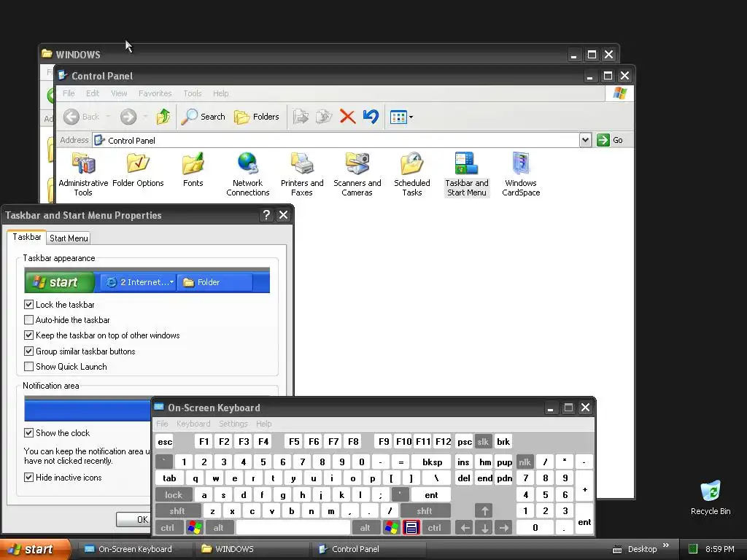This screenshot has width=747, height=560.
Task: Open Windows CardSpace icon
Action: click(521, 174)
